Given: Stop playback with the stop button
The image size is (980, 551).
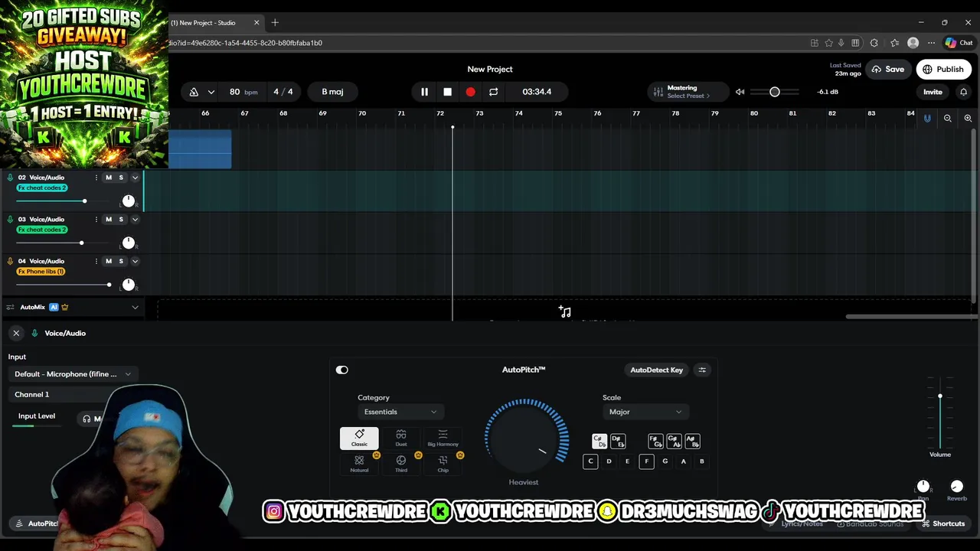Looking at the screenshot, I should point(447,92).
